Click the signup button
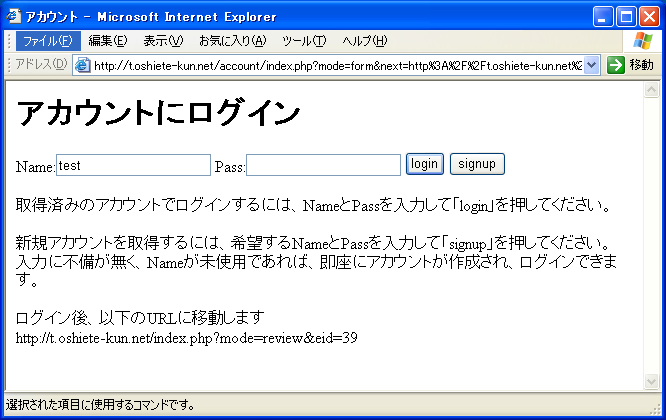Viewport: 666px width, 420px height. click(x=477, y=164)
